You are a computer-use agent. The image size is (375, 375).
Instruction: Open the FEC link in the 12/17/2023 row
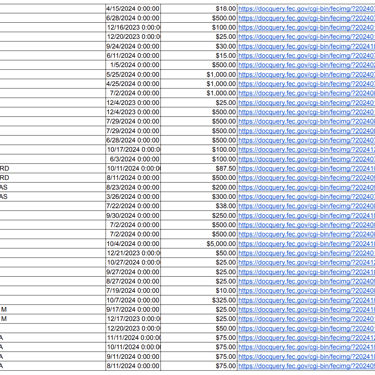coord(307,319)
